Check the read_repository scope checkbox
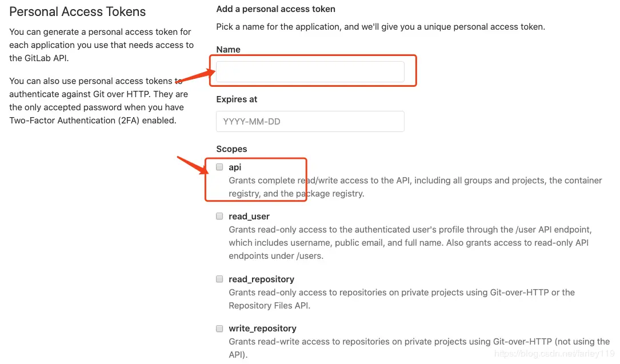 click(x=219, y=279)
